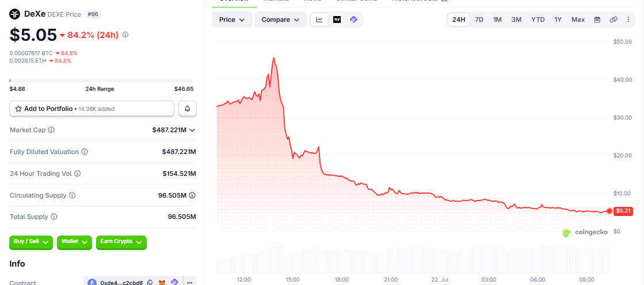Image resolution: width=644 pixels, height=285 pixels.
Task: Open the 24 Hour Trading Vol info icon
Action: (x=77, y=174)
